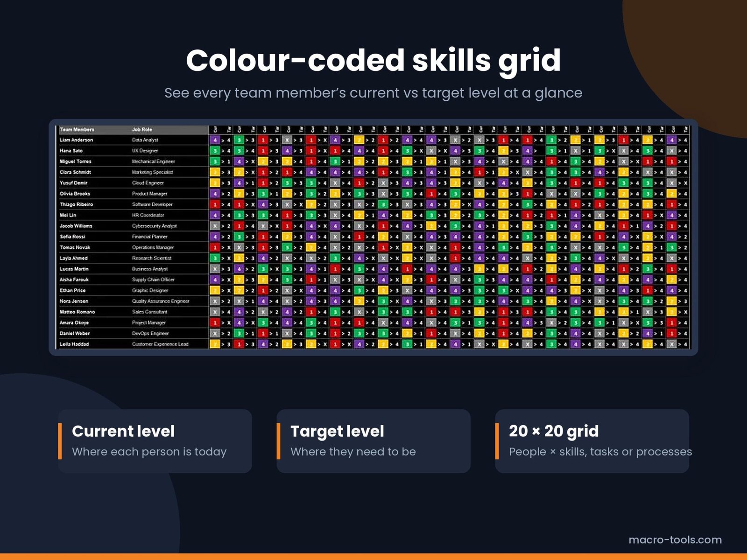The height and width of the screenshot is (560, 747).
Task: Select team member Hana Sato
Action: pyautogui.click(x=71, y=151)
